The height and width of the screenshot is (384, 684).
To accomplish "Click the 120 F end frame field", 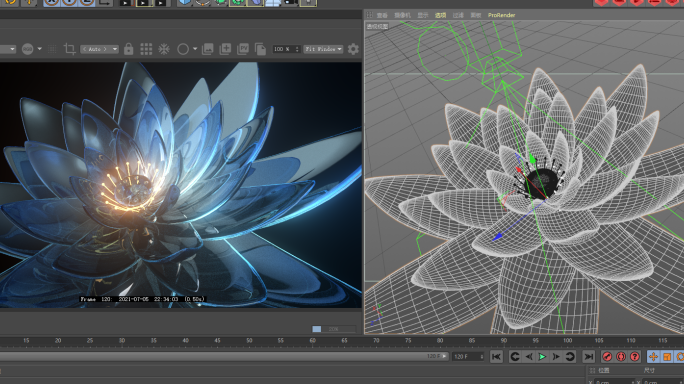I will click(x=468, y=357).
